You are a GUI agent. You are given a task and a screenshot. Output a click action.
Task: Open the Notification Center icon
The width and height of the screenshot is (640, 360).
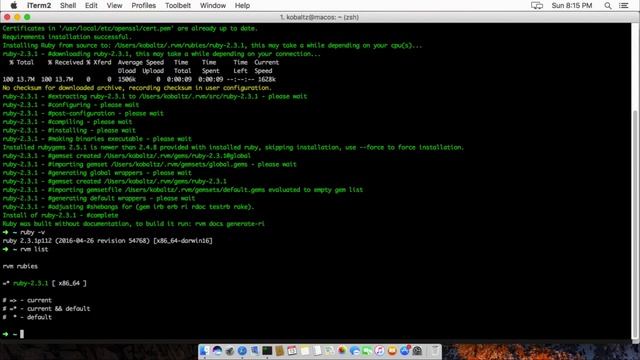(624, 5)
